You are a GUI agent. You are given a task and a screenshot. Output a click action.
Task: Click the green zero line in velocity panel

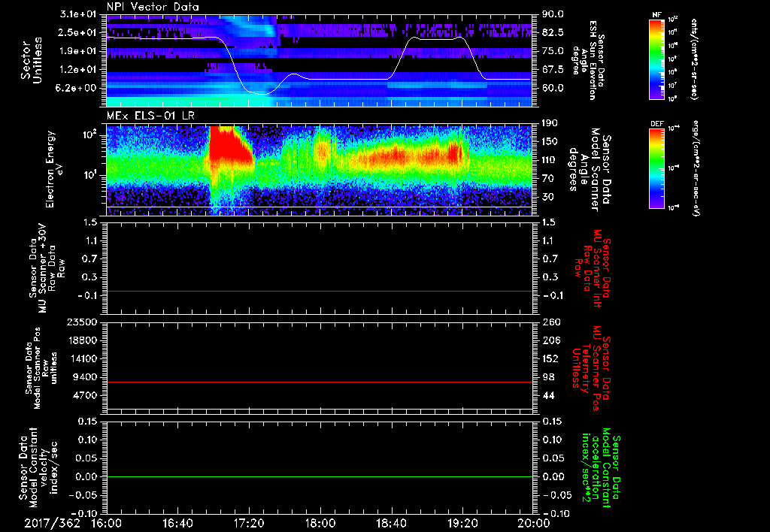320,476
